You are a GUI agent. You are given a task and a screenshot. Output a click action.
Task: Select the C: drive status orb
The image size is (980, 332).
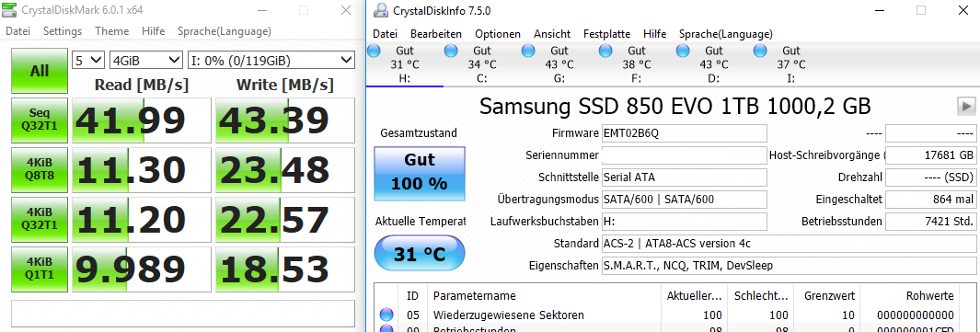pyautogui.click(x=451, y=52)
